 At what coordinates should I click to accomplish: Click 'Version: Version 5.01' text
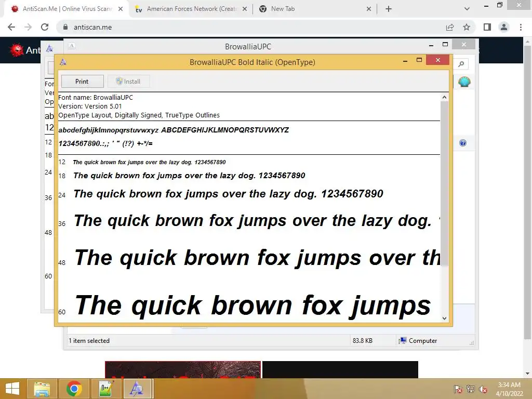90,106
